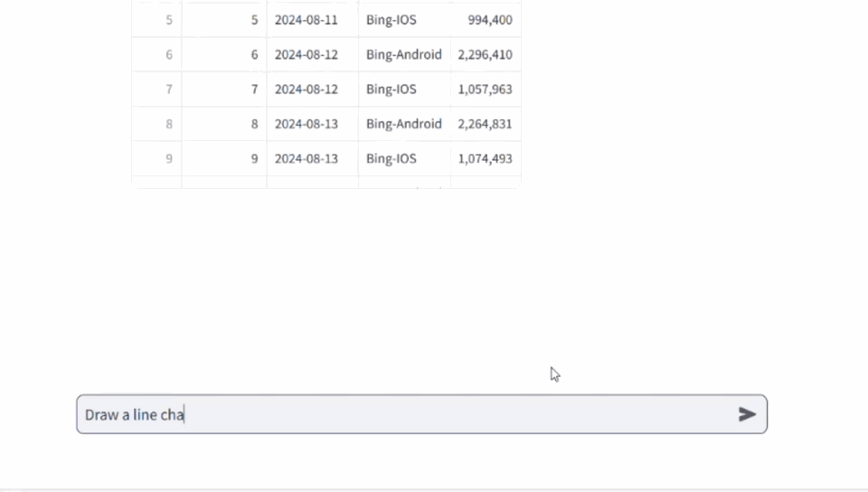Select the dark number 7 cell in Bing-IOS row
The height and width of the screenshot is (492, 868).
click(x=224, y=90)
